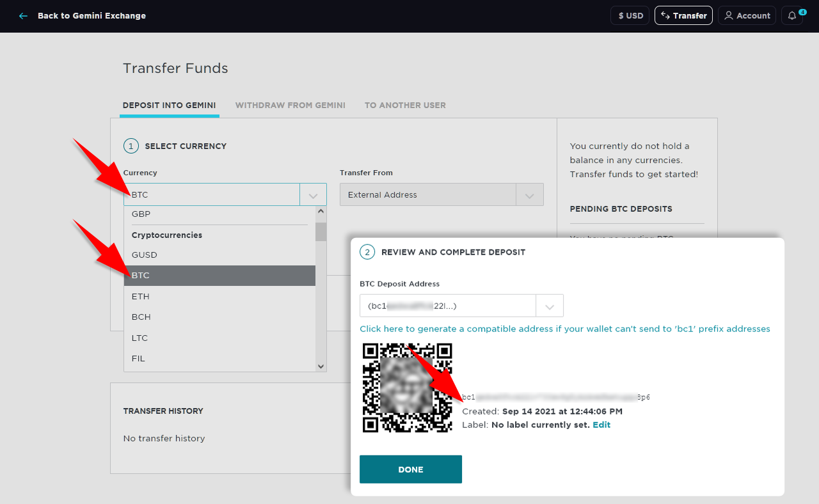
Task: Switch to Withdraw From Gemini tab
Action: click(290, 106)
